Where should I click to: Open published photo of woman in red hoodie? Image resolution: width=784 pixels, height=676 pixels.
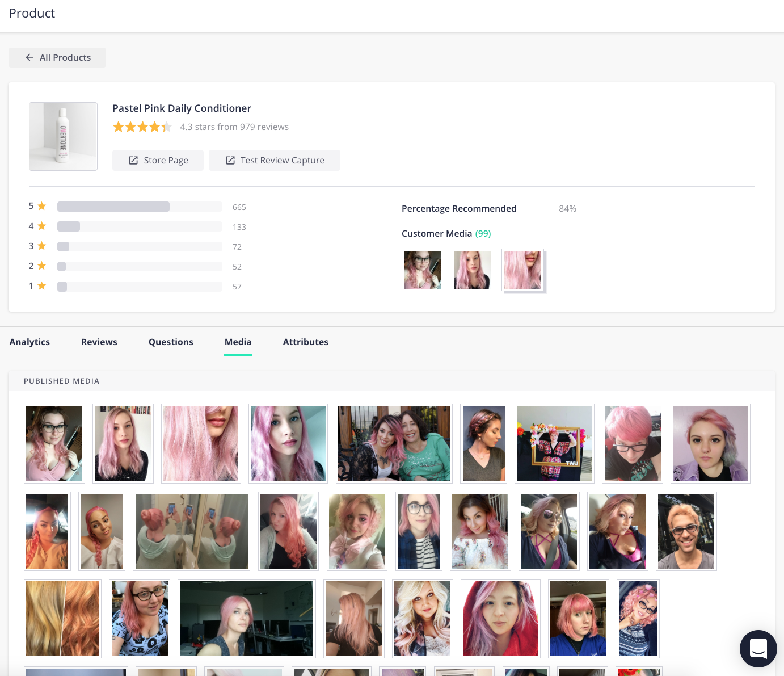tap(500, 619)
